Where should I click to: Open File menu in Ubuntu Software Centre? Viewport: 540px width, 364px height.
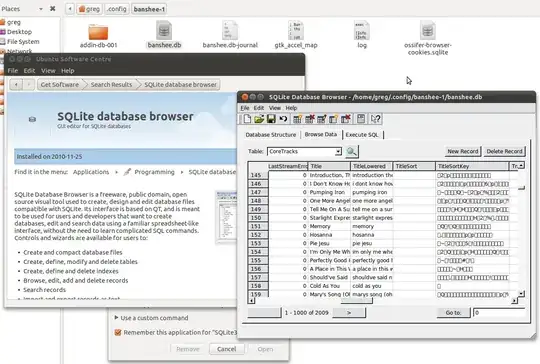[x=12, y=71]
